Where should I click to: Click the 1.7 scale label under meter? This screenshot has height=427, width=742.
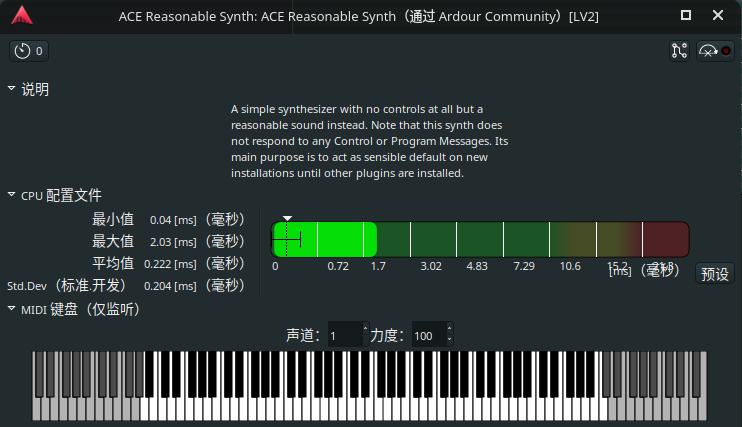(x=378, y=266)
